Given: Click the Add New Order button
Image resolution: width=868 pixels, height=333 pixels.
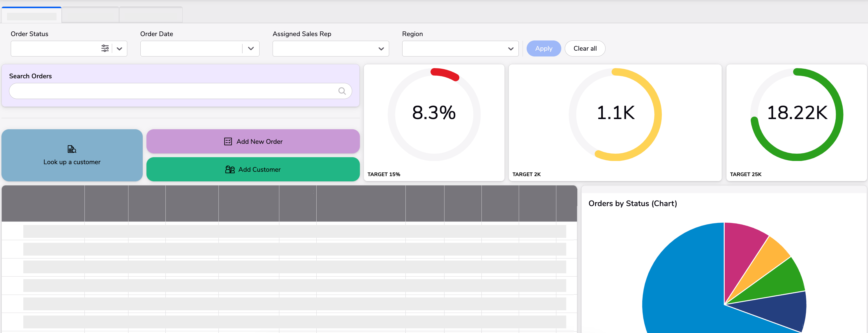Looking at the screenshot, I should (x=253, y=141).
